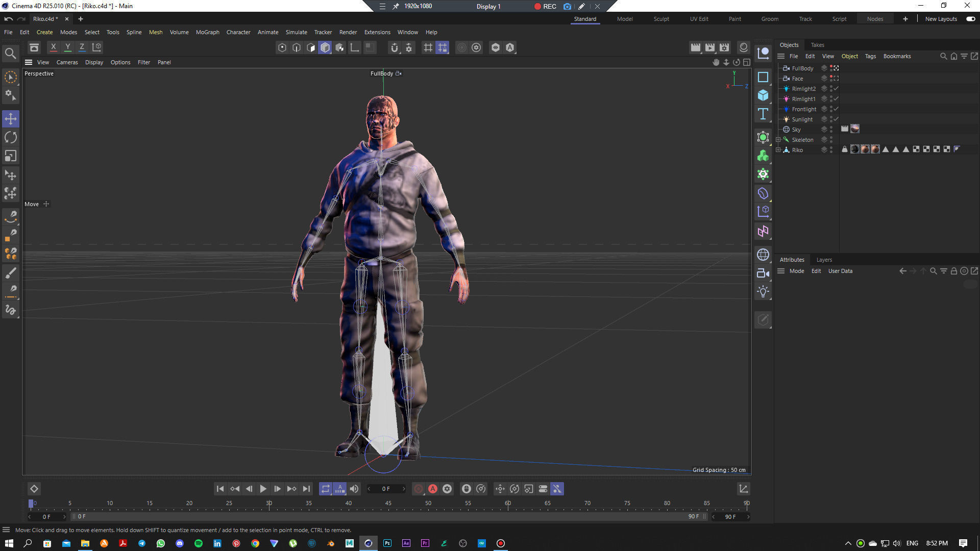Open viewport Filter menu
980x551 pixels.
(144, 62)
